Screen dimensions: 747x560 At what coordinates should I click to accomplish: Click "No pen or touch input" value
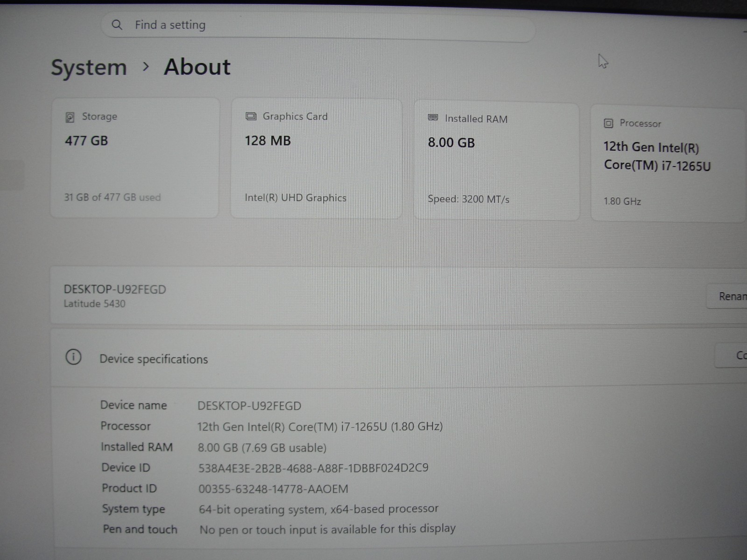pos(328,529)
